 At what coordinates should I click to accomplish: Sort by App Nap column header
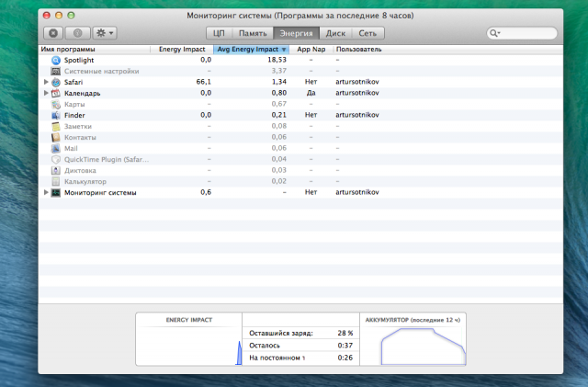coord(311,48)
